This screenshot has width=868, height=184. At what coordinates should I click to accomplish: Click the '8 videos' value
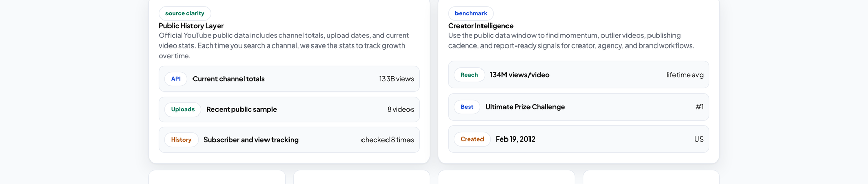click(x=401, y=109)
